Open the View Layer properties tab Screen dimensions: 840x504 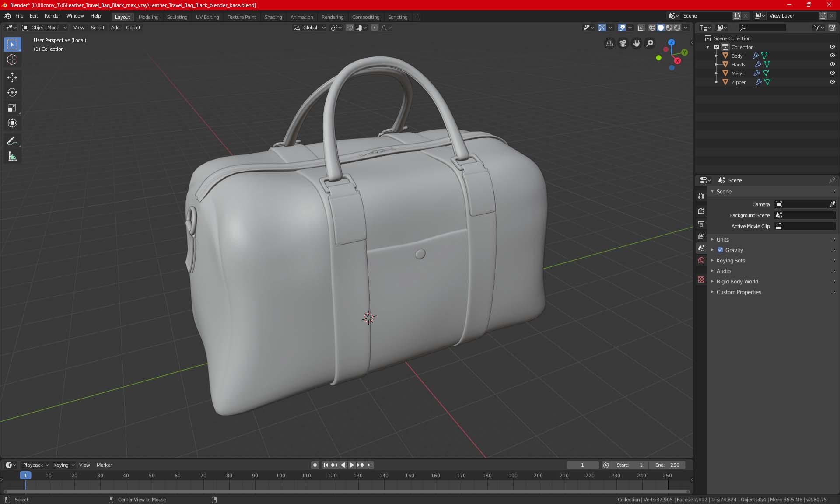(701, 236)
